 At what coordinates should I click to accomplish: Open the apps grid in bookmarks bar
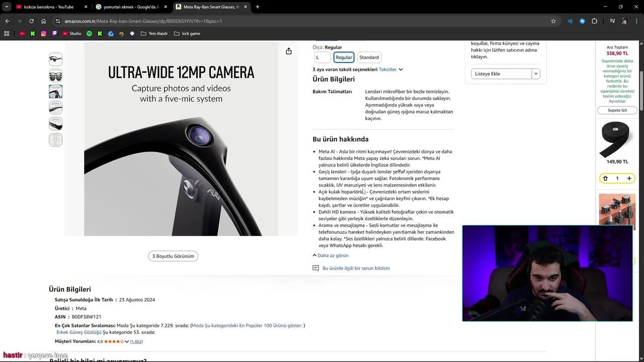tap(7, 34)
